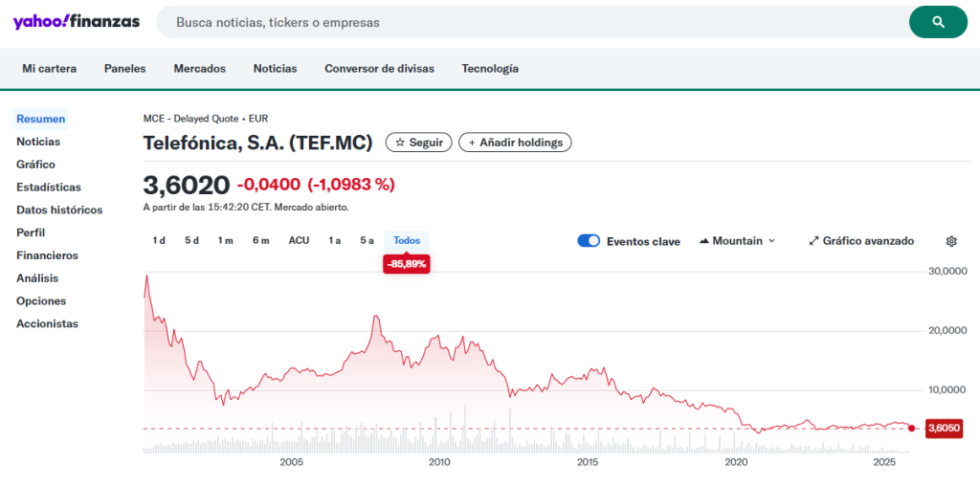The height and width of the screenshot is (486, 980).
Task: Toggle the Eventos clave switch
Action: (x=589, y=241)
